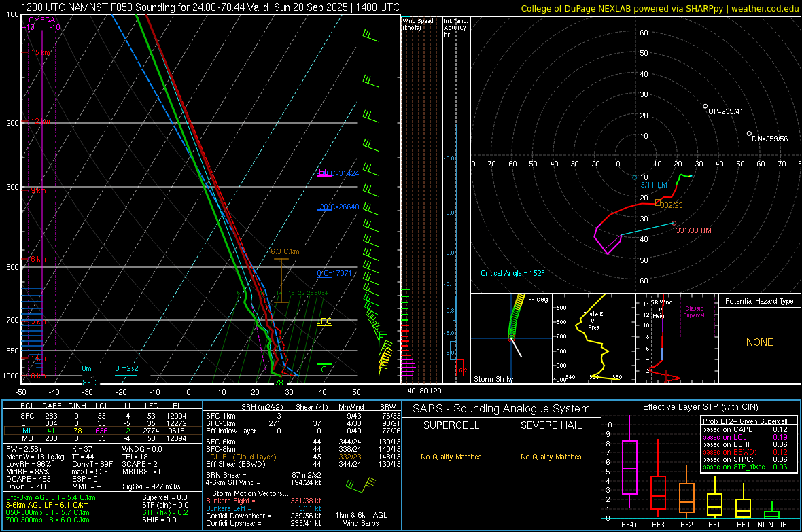Click the BRN Shear = 87 m2/s2 value
The height and width of the screenshot is (532, 802).
coord(264,475)
